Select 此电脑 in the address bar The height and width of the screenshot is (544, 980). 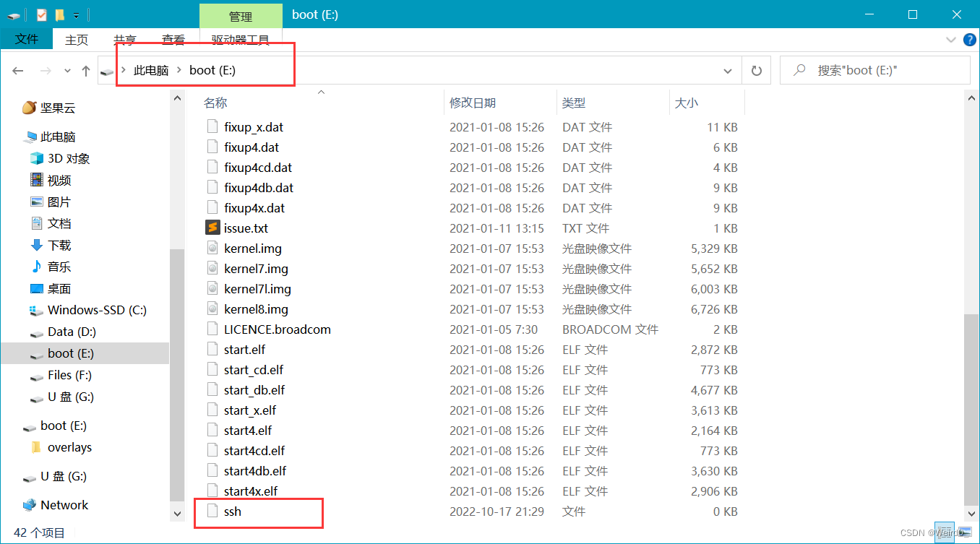(151, 70)
